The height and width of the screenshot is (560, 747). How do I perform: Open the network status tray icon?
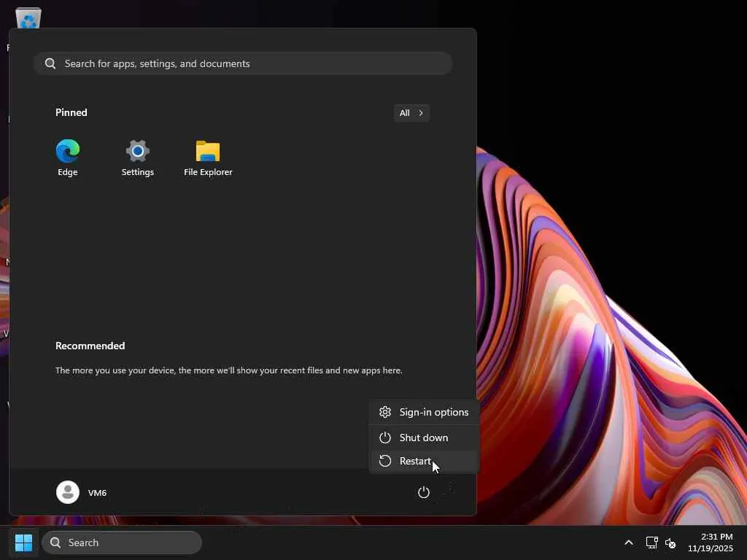[x=651, y=542]
